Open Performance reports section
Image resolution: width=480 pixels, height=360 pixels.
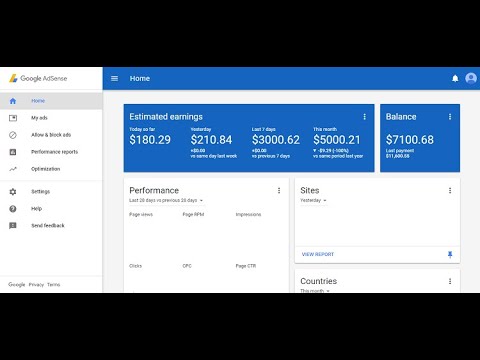coord(51,152)
